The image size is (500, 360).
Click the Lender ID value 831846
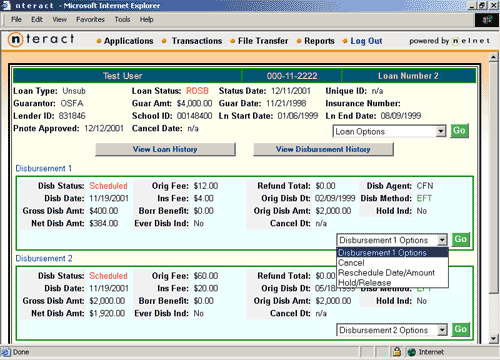click(72, 116)
